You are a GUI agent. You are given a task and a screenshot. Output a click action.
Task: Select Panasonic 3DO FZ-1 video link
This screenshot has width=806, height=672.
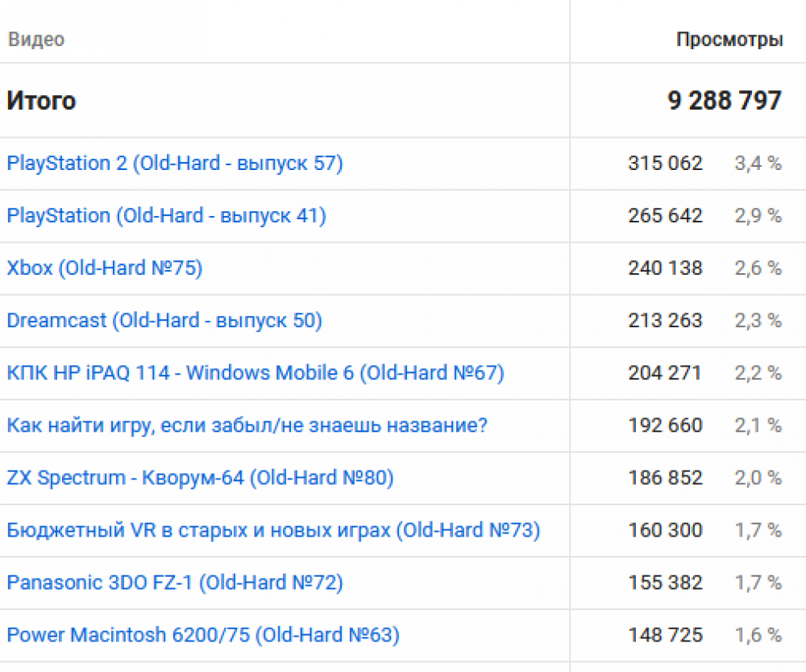(x=175, y=583)
